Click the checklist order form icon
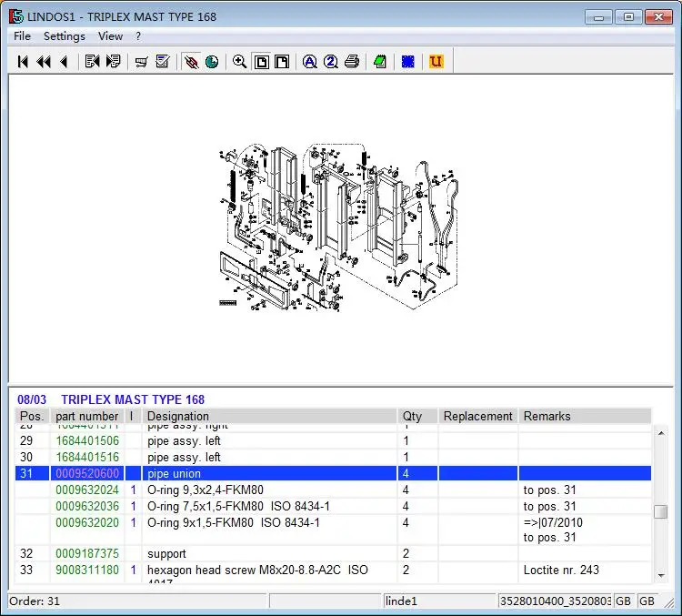 coord(163,61)
